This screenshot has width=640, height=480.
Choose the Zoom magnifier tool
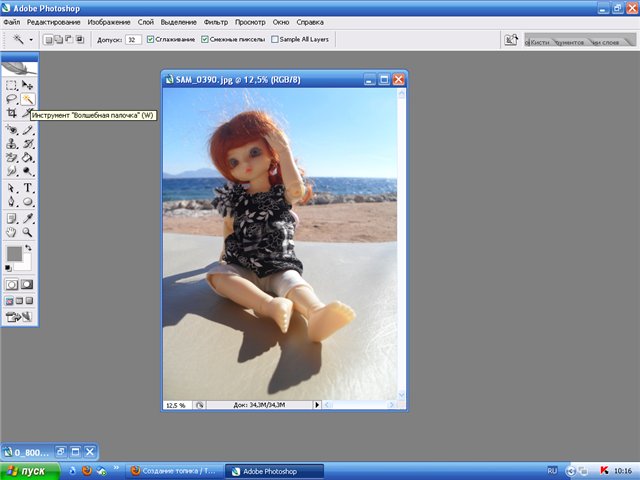click(x=28, y=231)
